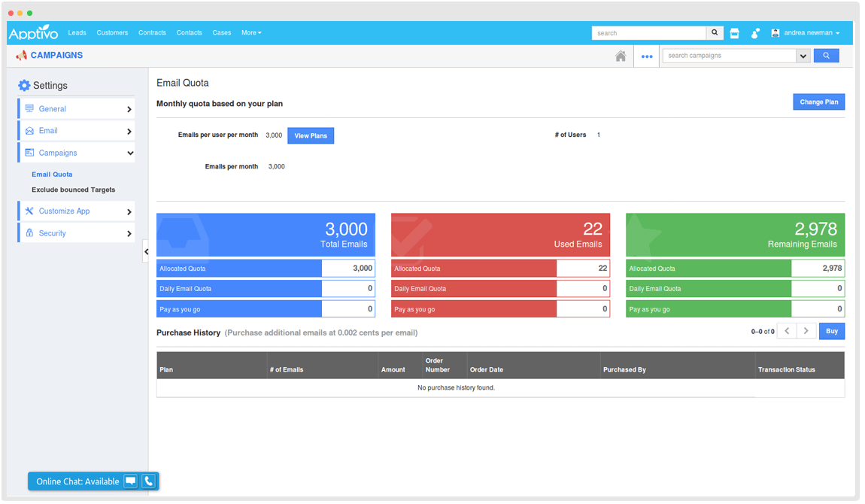Click the global search magnifier icon
The width and height of the screenshot is (865, 504).
tap(715, 33)
